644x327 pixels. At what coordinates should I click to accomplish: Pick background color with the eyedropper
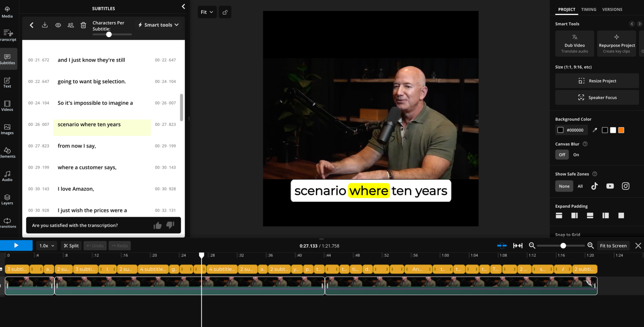(595, 130)
